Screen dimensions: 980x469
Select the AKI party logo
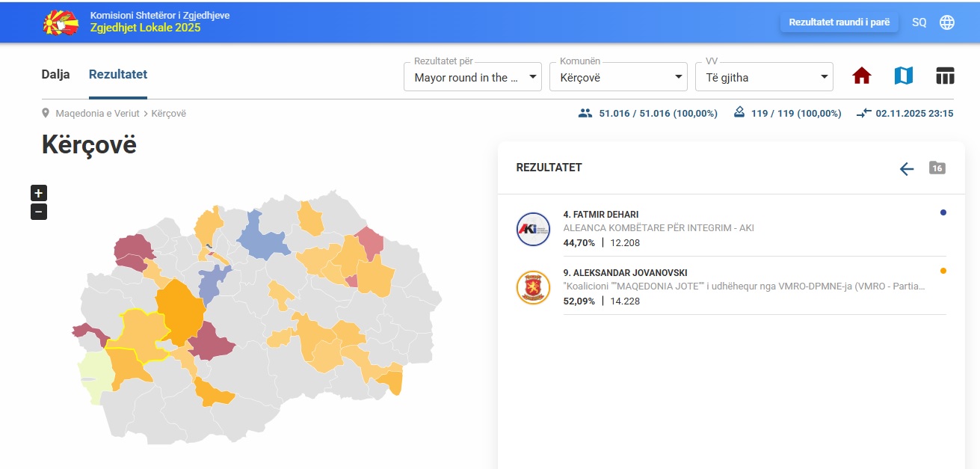click(533, 229)
